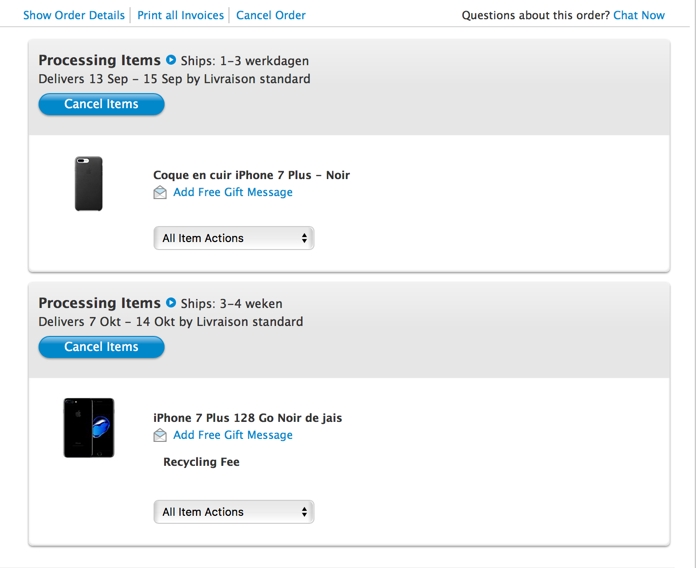Click envelope icon for leather case gift message
The width and height of the screenshot is (696, 568).
[x=160, y=193]
